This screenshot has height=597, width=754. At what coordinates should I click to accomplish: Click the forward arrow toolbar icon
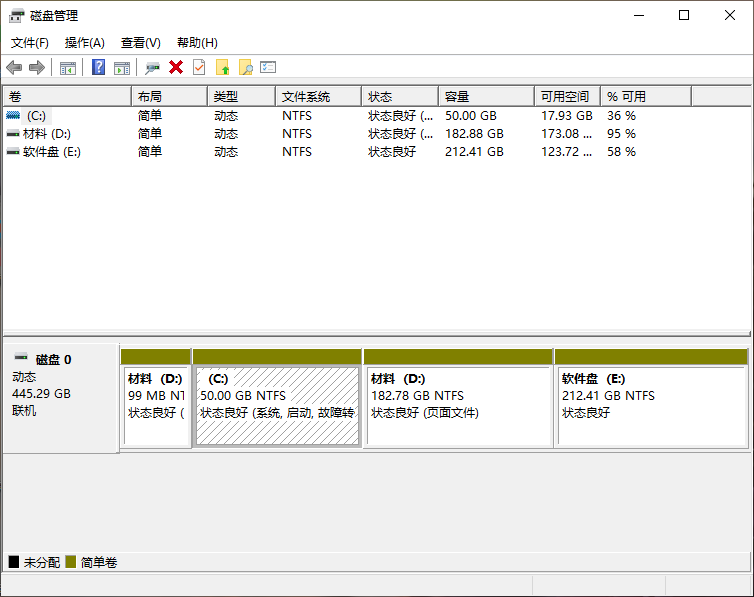(37, 67)
